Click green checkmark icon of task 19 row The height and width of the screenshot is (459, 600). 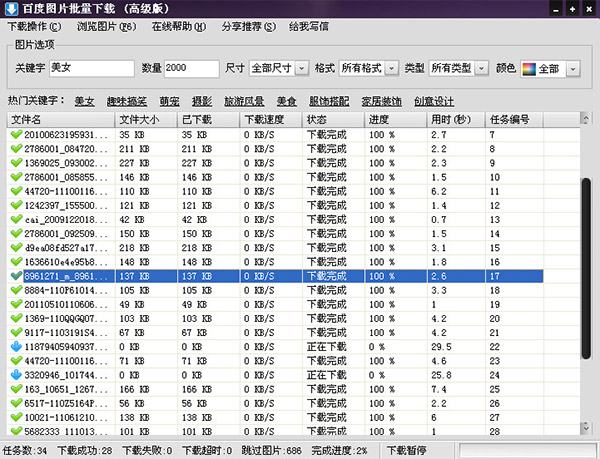(x=16, y=304)
